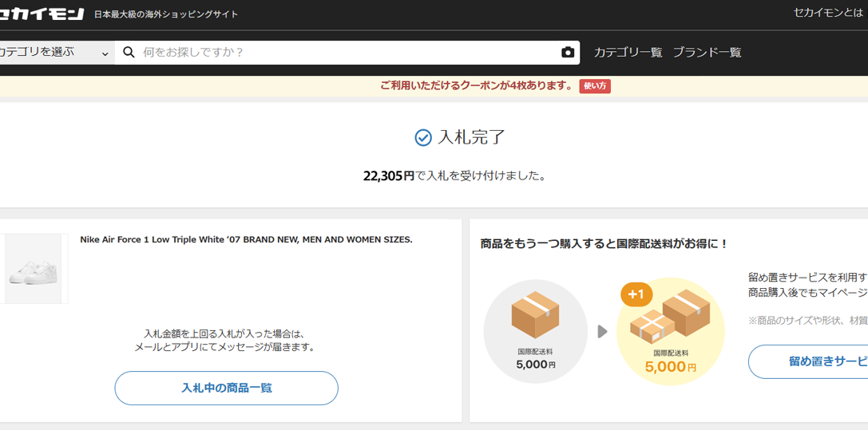Click the magnifying glass search icon
868x430 pixels.
(x=129, y=53)
